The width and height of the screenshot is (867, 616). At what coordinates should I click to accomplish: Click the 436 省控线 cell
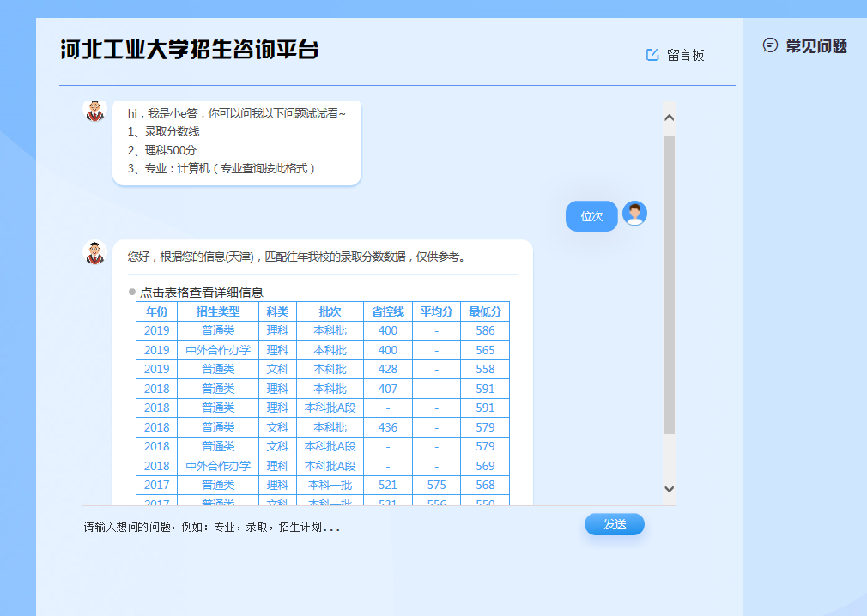click(x=388, y=427)
